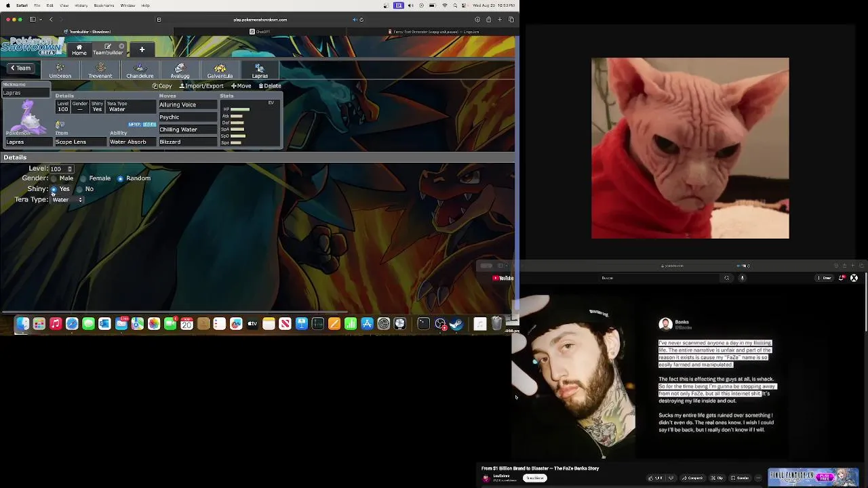The height and width of the screenshot is (488, 868).
Task: Reload the Showdown page
Action: 361,20
